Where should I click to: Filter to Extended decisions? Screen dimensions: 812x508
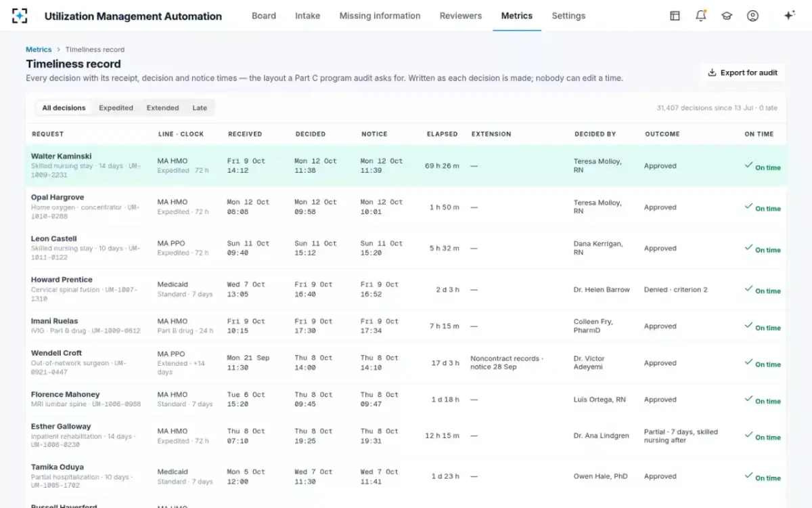pos(163,108)
